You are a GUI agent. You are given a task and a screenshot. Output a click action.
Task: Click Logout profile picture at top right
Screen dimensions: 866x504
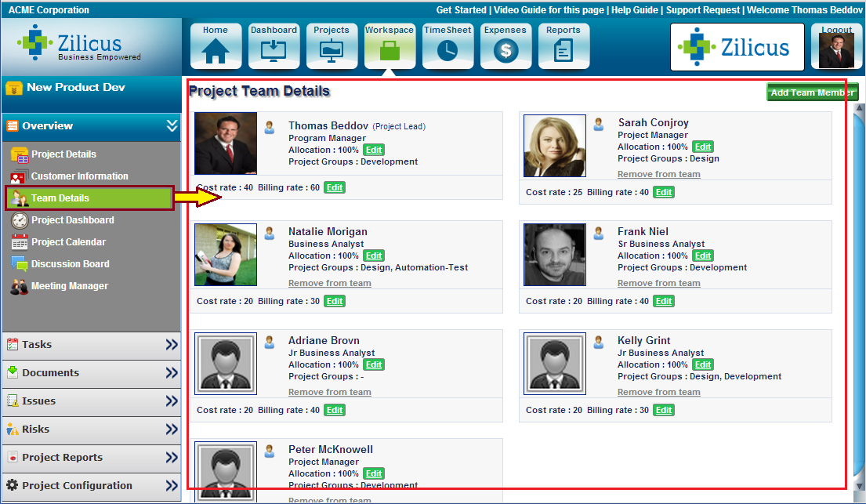click(836, 50)
